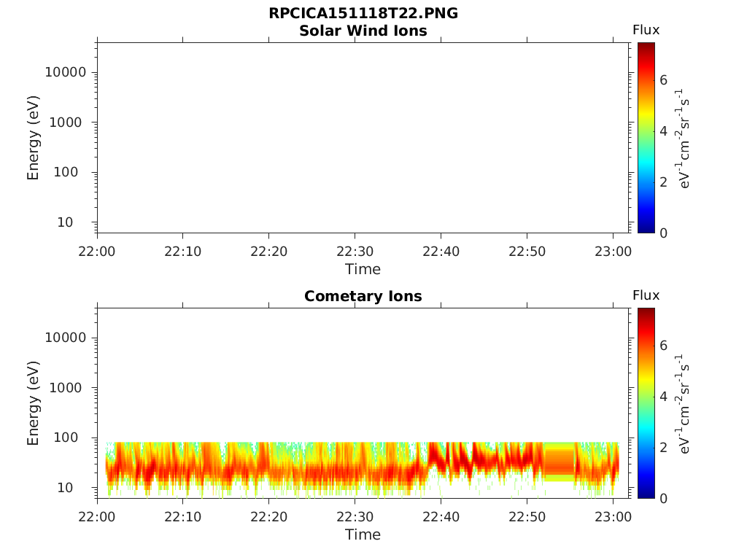
Task: Click the 22:30 tick label on bottom plot
Action: (355, 517)
